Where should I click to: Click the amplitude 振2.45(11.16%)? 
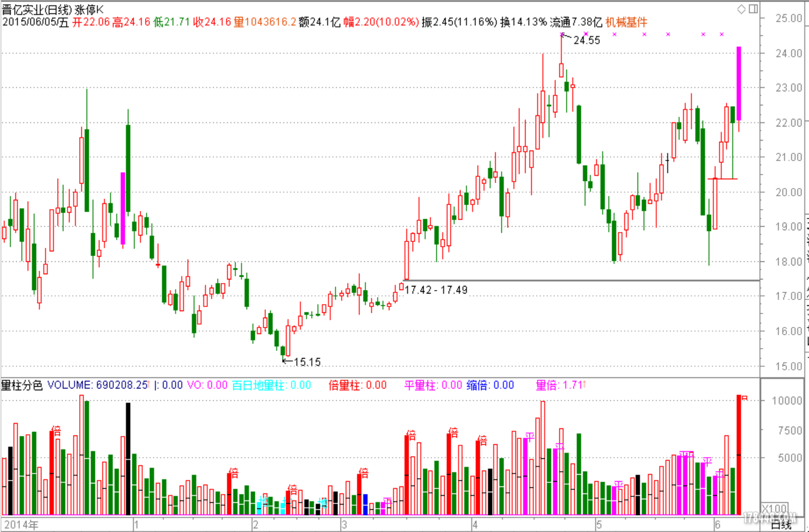[x=459, y=22]
